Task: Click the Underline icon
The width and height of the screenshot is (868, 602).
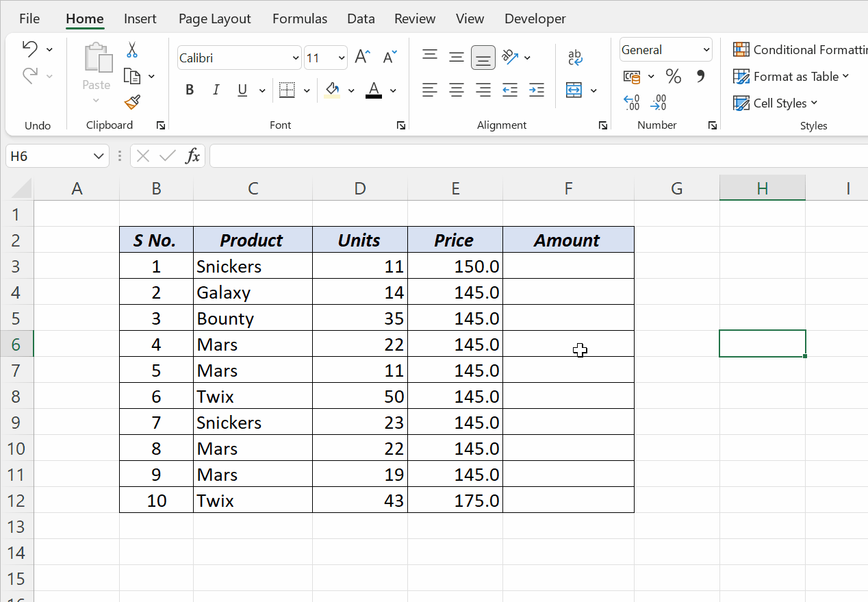Action: (242, 90)
